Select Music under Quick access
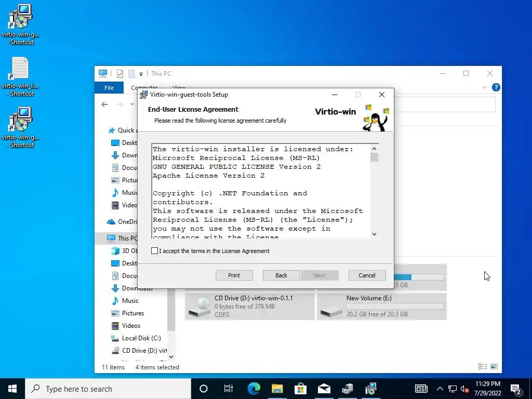Screen dimensions: 532x399 (x=125, y=193)
